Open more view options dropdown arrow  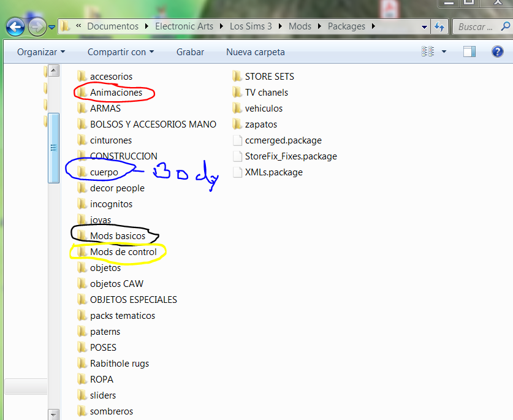click(x=444, y=52)
